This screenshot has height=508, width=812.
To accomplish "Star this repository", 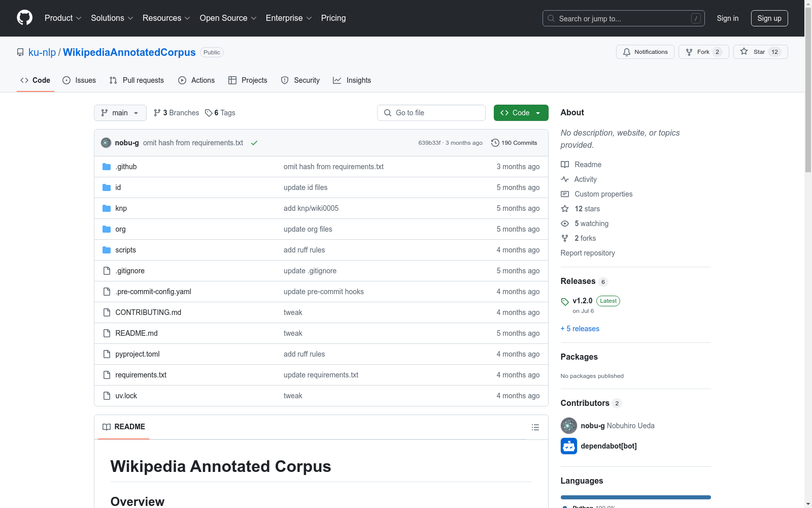I will click(760, 52).
